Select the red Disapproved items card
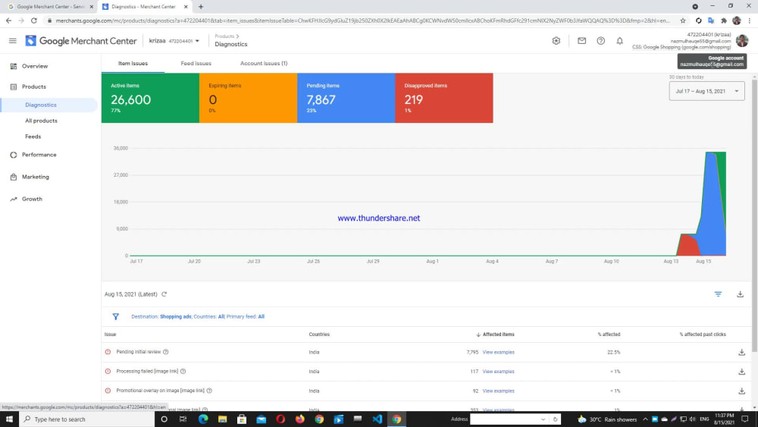This screenshot has height=427, width=758. pyautogui.click(x=444, y=98)
